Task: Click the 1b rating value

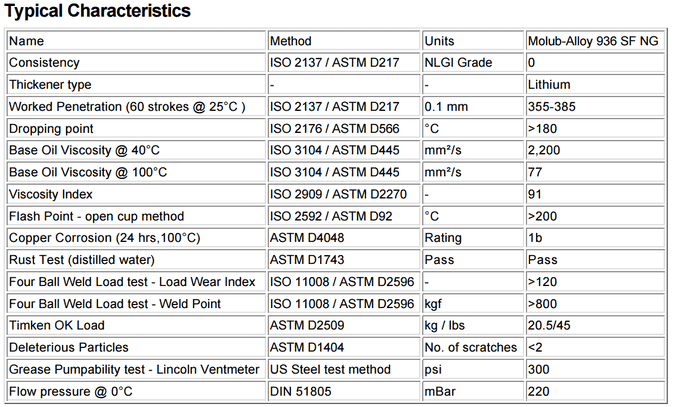Action: (x=535, y=238)
